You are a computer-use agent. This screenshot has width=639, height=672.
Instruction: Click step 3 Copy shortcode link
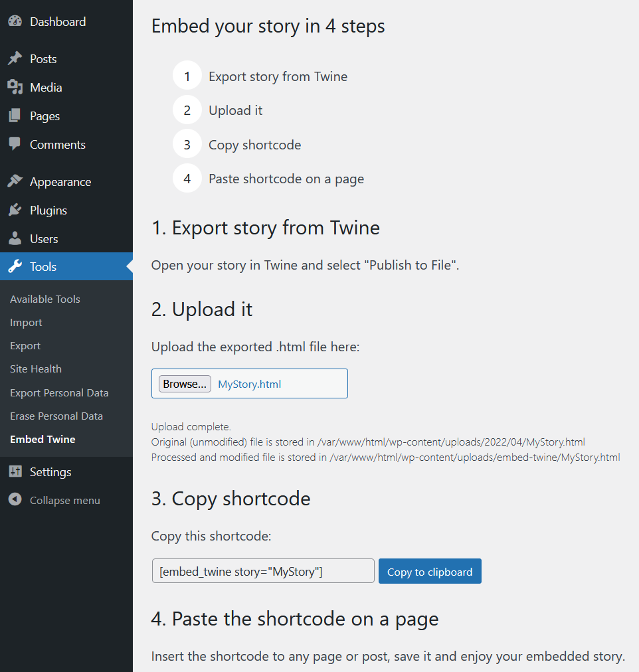click(x=255, y=145)
